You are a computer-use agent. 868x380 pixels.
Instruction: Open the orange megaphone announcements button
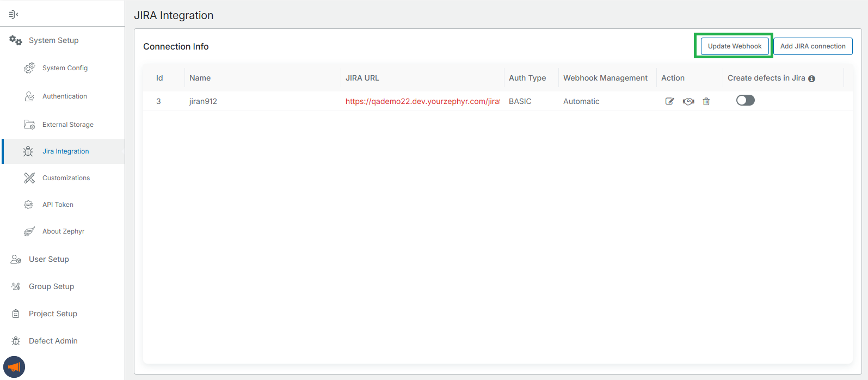point(14,367)
